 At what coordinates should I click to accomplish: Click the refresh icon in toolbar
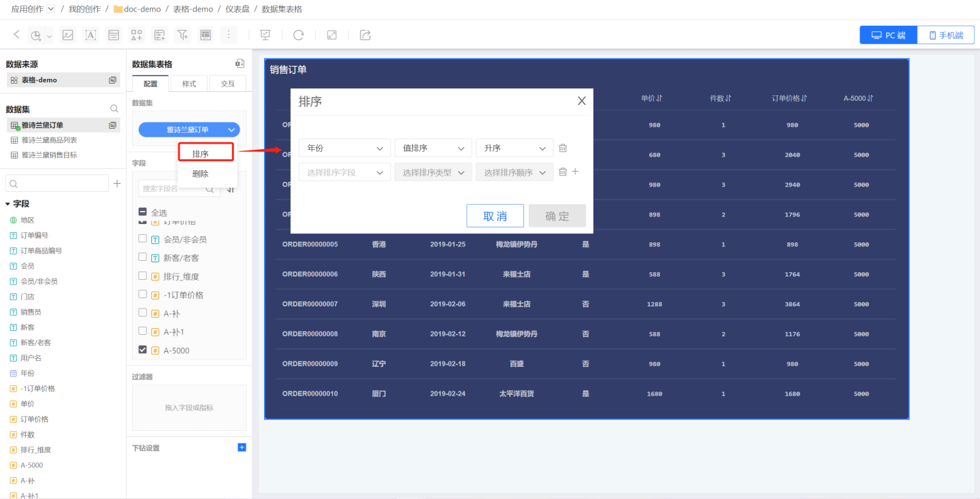[x=298, y=35]
